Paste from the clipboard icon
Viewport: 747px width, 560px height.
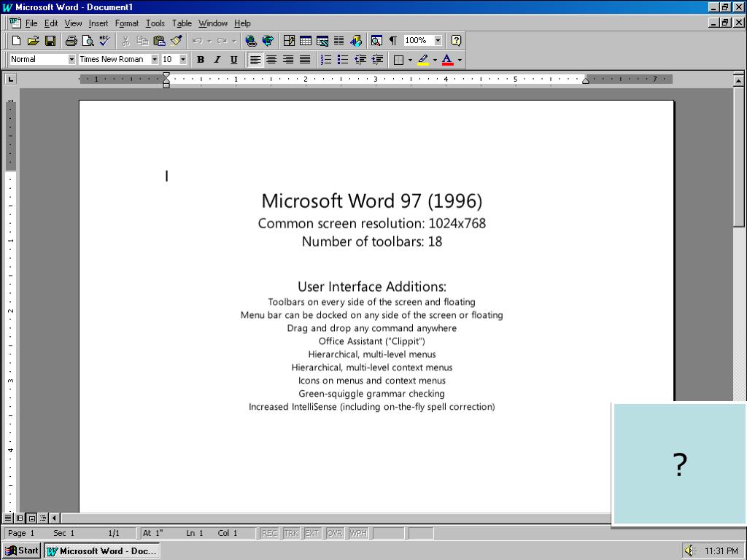coord(159,41)
